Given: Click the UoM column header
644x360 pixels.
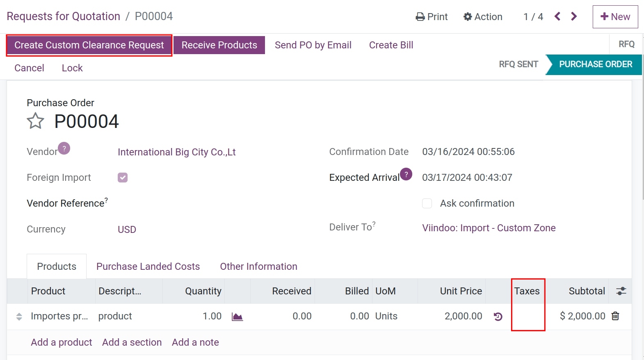Looking at the screenshot, I should (395, 291).
